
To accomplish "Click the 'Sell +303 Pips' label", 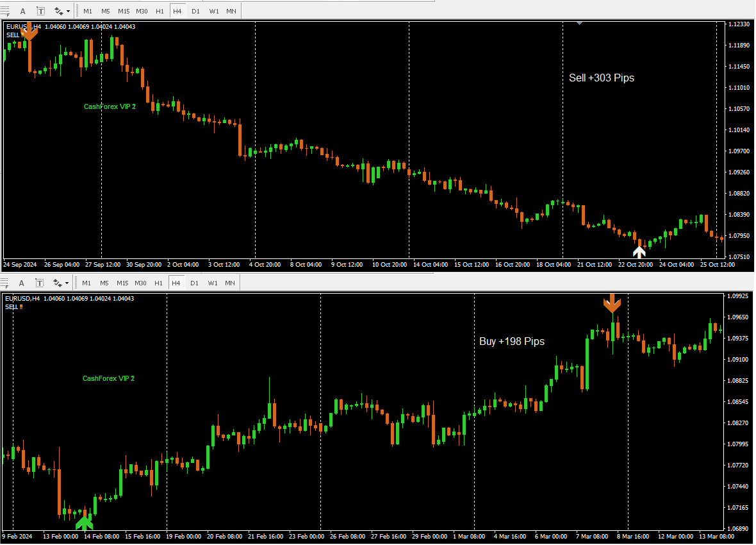I will [x=601, y=78].
